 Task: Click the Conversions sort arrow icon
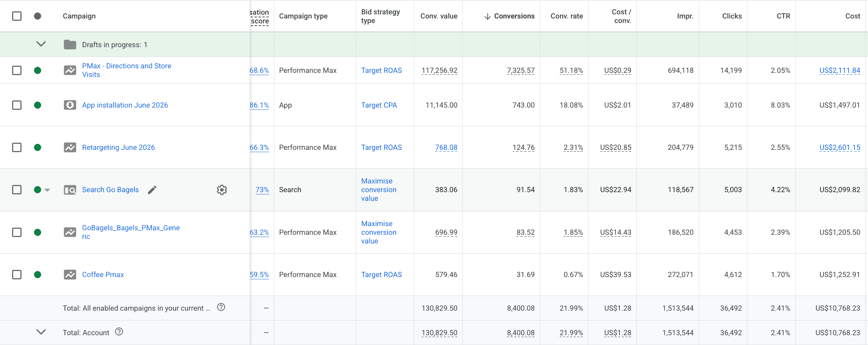click(x=487, y=16)
